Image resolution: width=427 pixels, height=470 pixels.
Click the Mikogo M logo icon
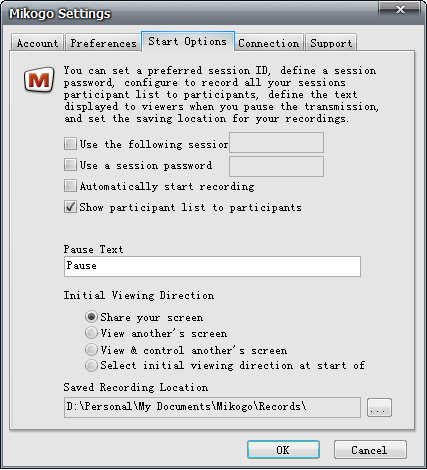(x=39, y=79)
